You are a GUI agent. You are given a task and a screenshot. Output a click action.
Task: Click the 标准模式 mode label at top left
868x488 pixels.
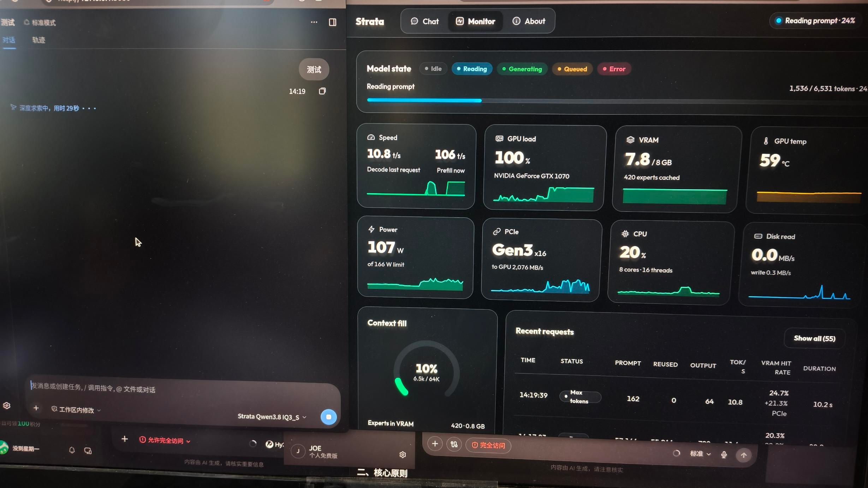click(40, 23)
